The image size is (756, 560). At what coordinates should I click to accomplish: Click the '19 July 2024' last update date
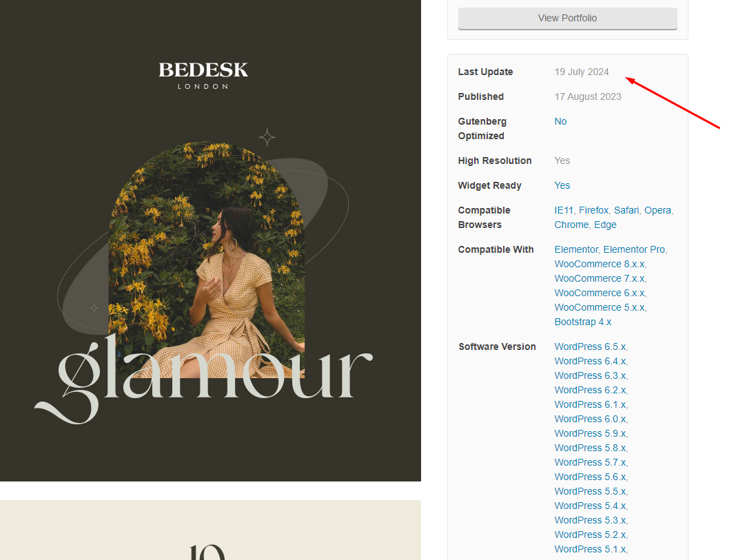[582, 72]
